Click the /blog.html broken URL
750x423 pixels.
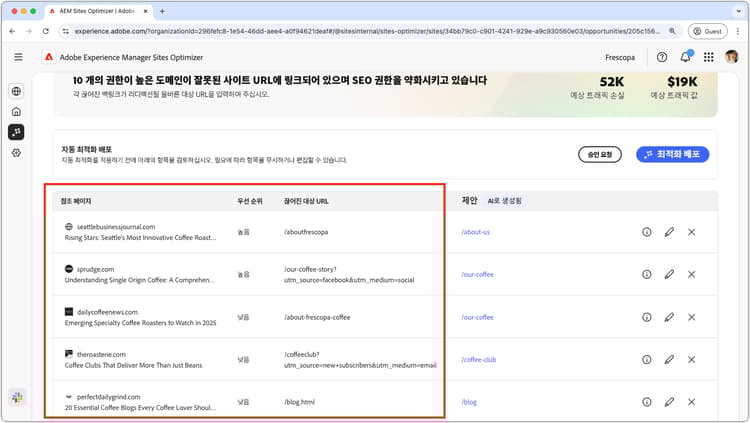(x=299, y=402)
